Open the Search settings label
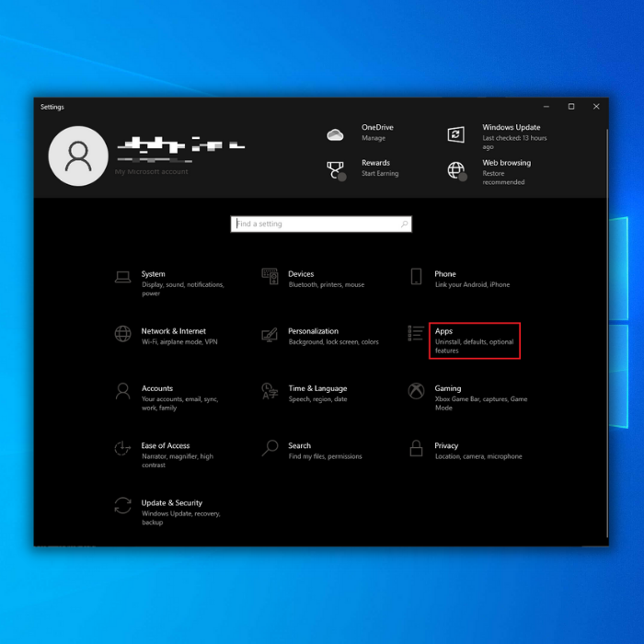 click(299, 445)
